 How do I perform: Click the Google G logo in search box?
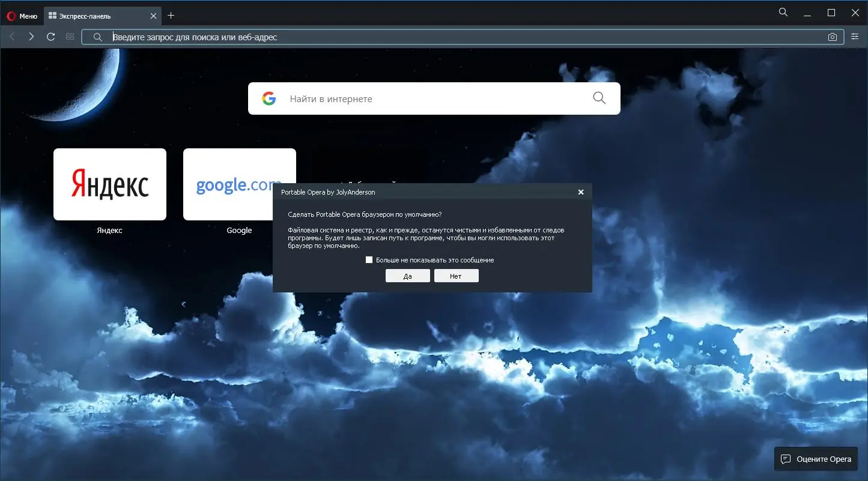pos(269,98)
